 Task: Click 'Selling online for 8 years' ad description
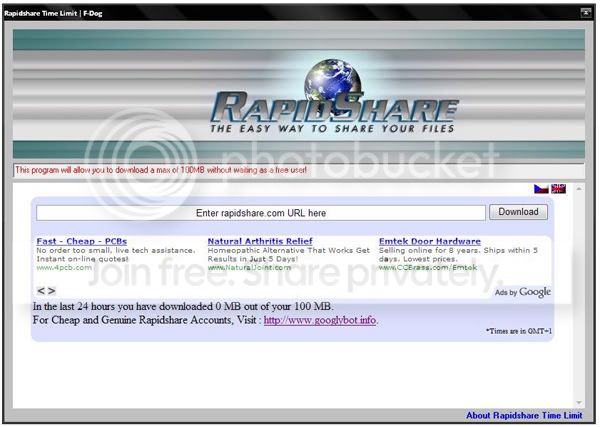pyautogui.click(x=458, y=254)
